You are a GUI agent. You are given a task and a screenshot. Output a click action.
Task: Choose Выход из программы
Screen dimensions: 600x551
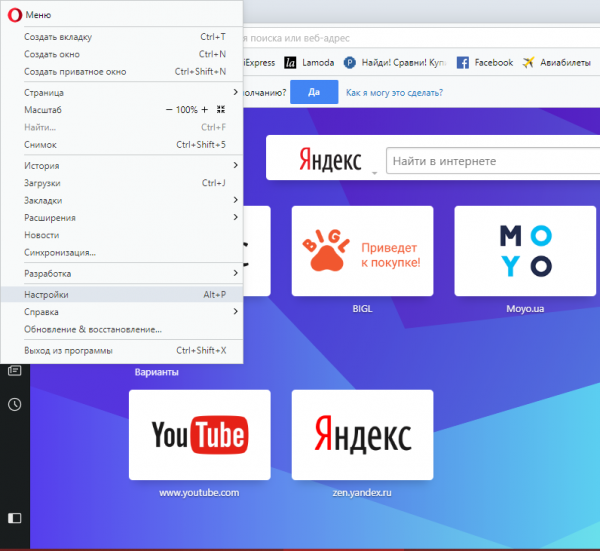(x=122, y=350)
